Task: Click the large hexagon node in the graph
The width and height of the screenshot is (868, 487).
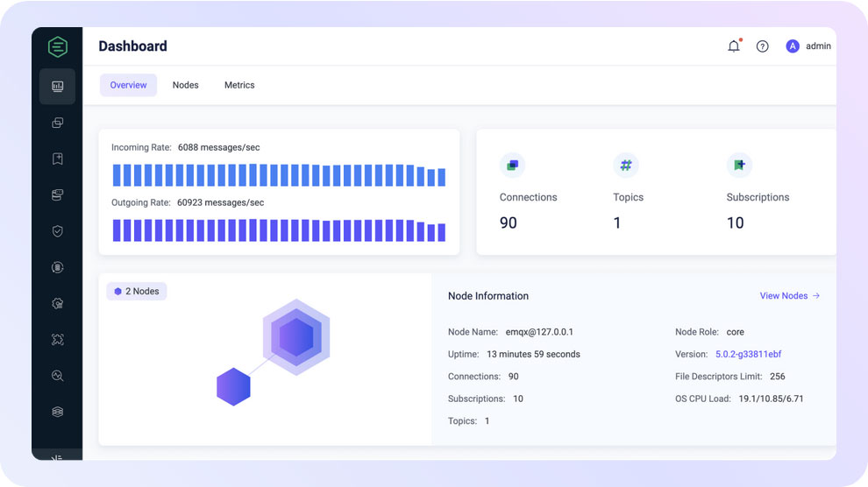Action: pyautogui.click(x=296, y=337)
